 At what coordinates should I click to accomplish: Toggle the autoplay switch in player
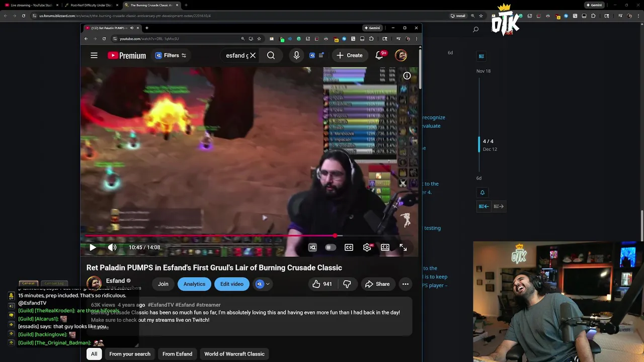[330, 247]
